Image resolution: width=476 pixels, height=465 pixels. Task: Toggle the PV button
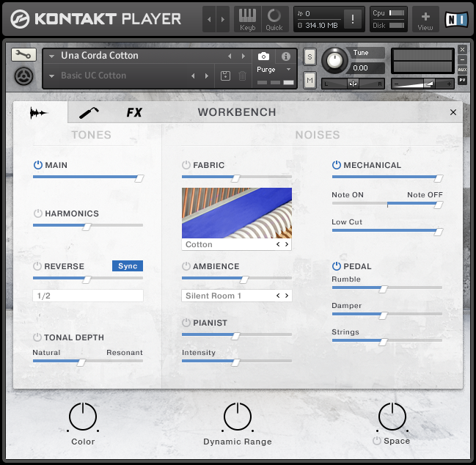tap(462, 80)
